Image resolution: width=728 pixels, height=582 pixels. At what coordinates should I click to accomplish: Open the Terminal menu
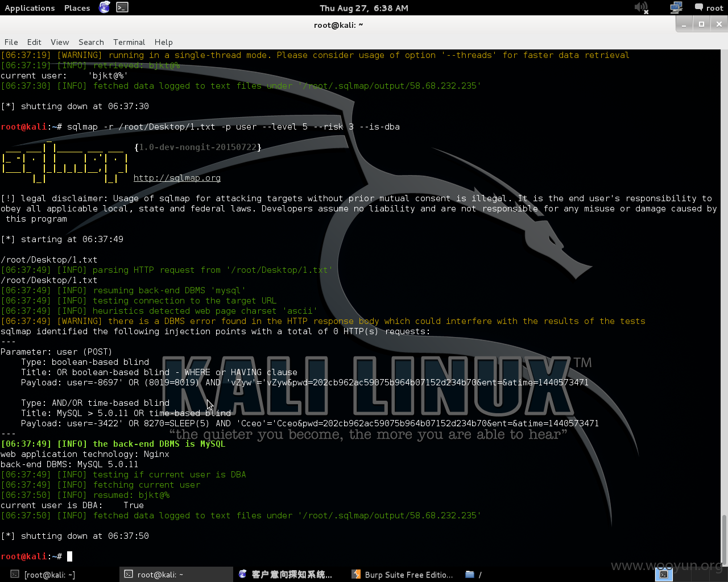click(x=129, y=42)
